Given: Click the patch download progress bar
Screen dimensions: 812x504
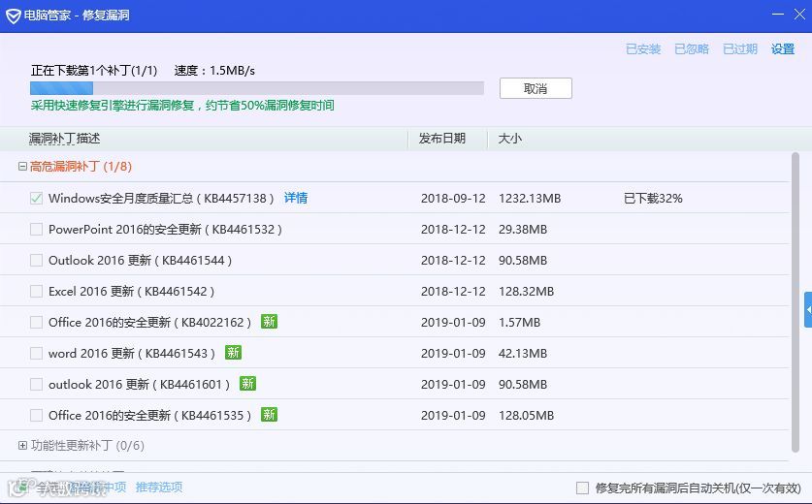Looking at the screenshot, I should (x=257, y=88).
